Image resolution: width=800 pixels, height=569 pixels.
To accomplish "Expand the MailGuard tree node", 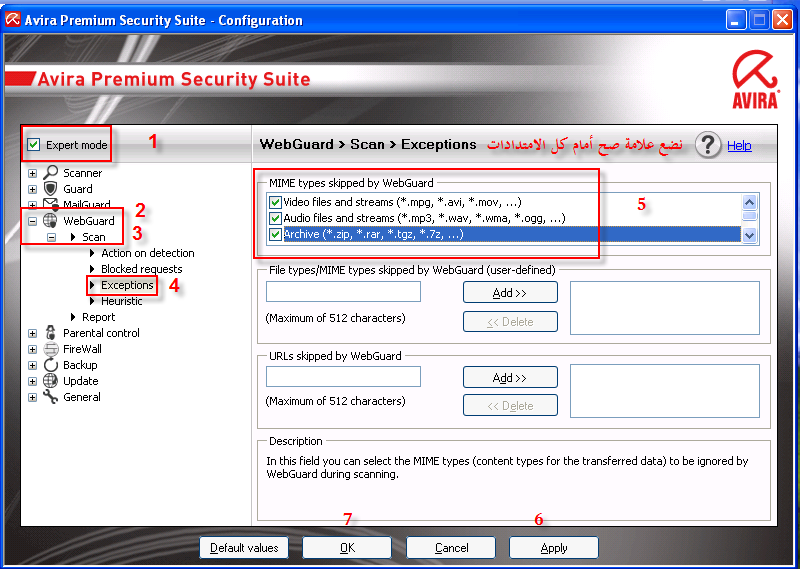I will (x=33, y=205).
